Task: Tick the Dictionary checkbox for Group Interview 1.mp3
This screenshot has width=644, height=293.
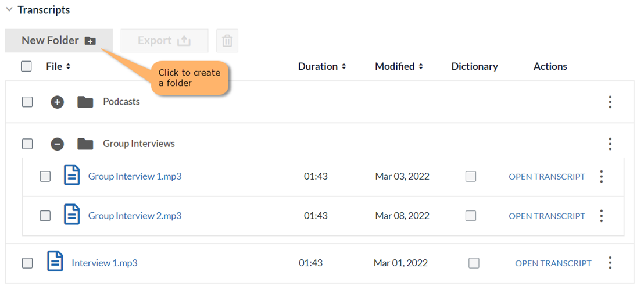Action: pyautogui.click(x=471, y=176)
